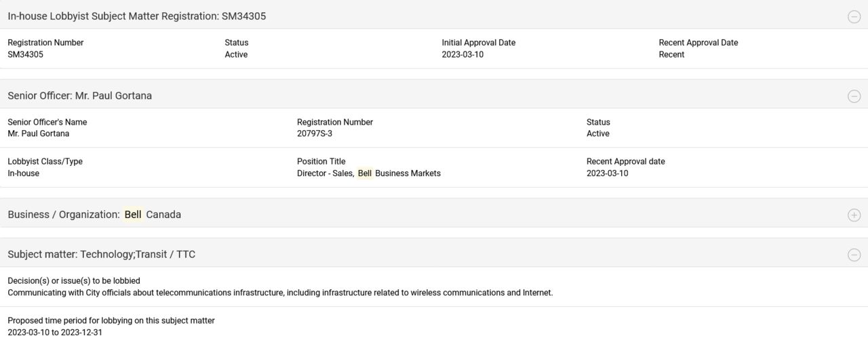Click the Registration SM34305 section header title
Image resolution: width=868 pixels, height=342 pixels.
pos(137,16)
